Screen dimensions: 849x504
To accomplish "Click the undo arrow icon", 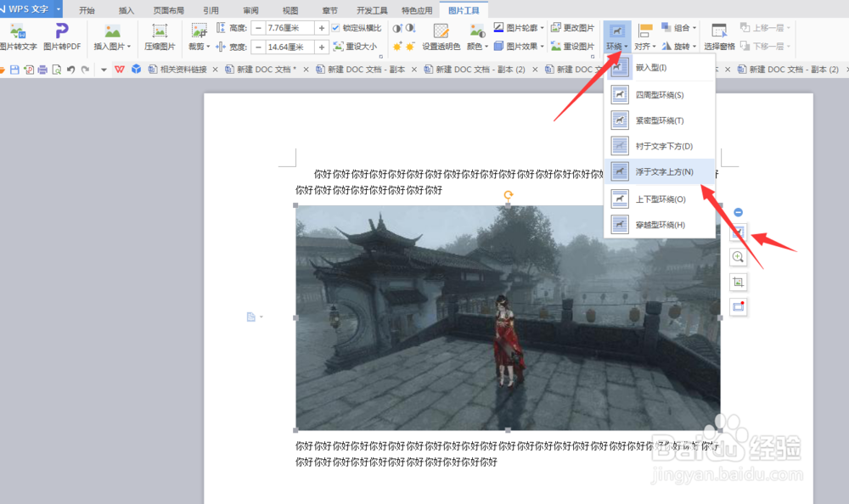I will tap(70, 70).
